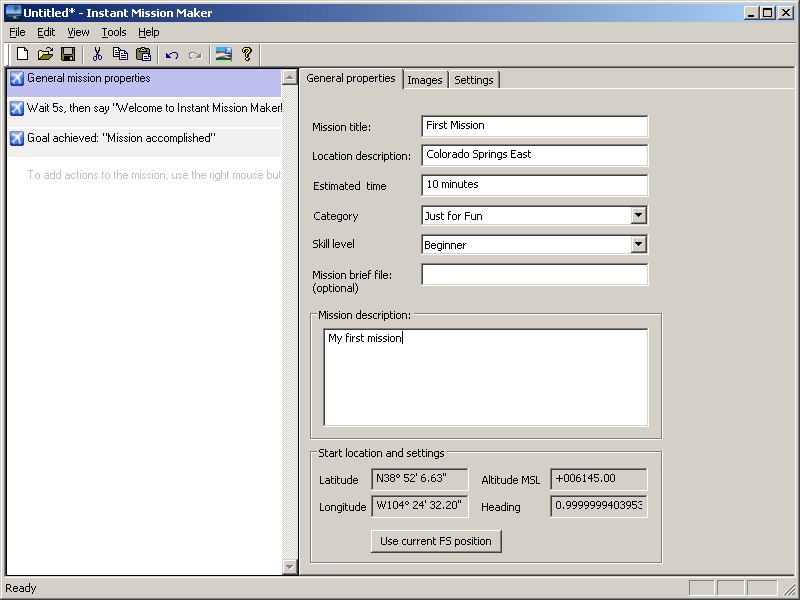Open the View menu
This screenshot has width=800, height=600.
[78, 33]
